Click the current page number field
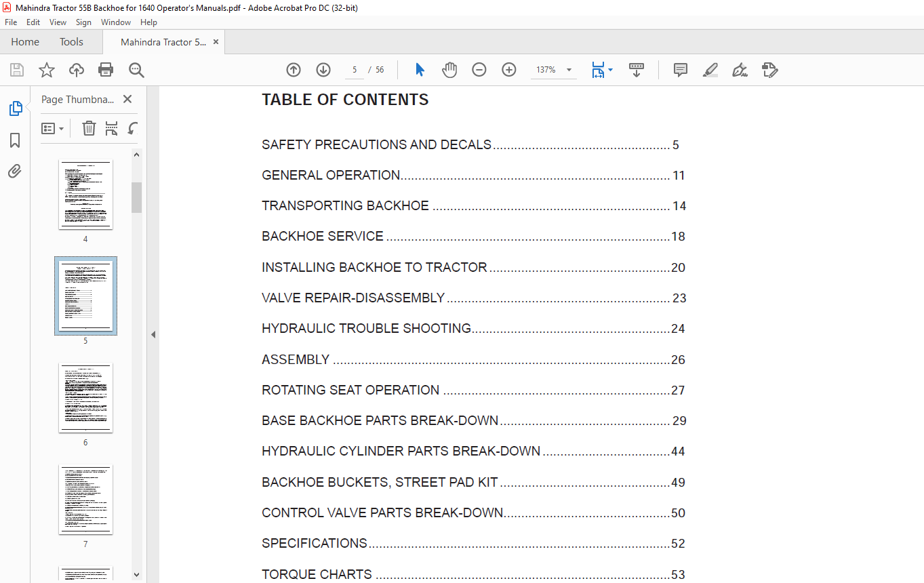 tap(354, 70)
